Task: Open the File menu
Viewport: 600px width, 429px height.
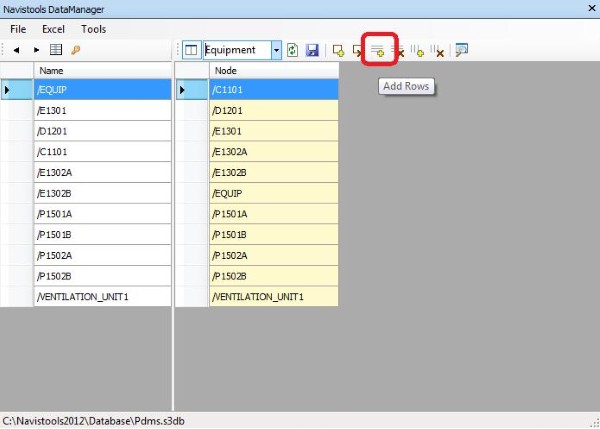Action: pos(18,30)
